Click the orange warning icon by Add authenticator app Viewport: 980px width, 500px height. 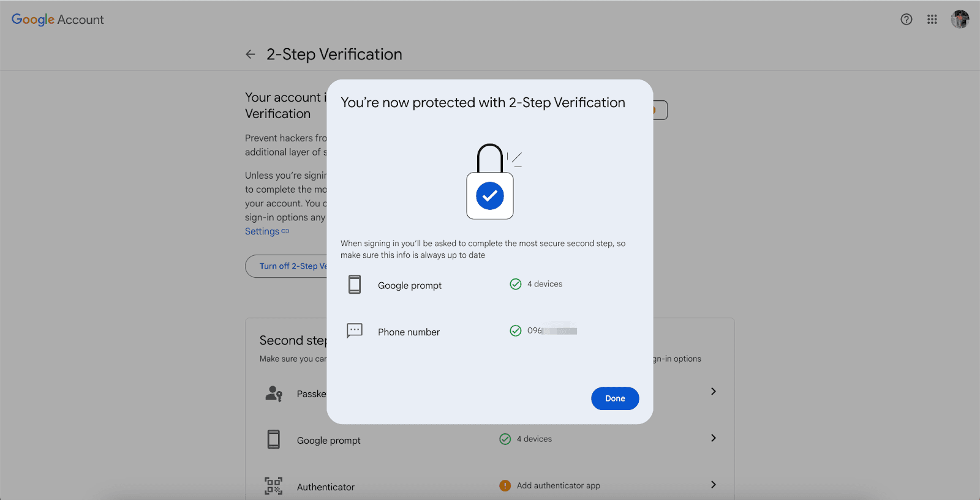click(505, 485)
